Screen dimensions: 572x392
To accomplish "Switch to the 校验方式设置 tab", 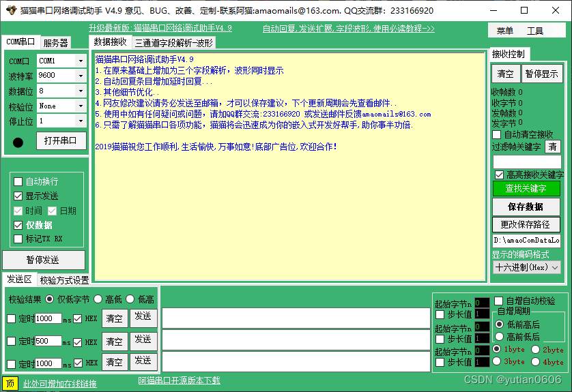I will (65, 280).
